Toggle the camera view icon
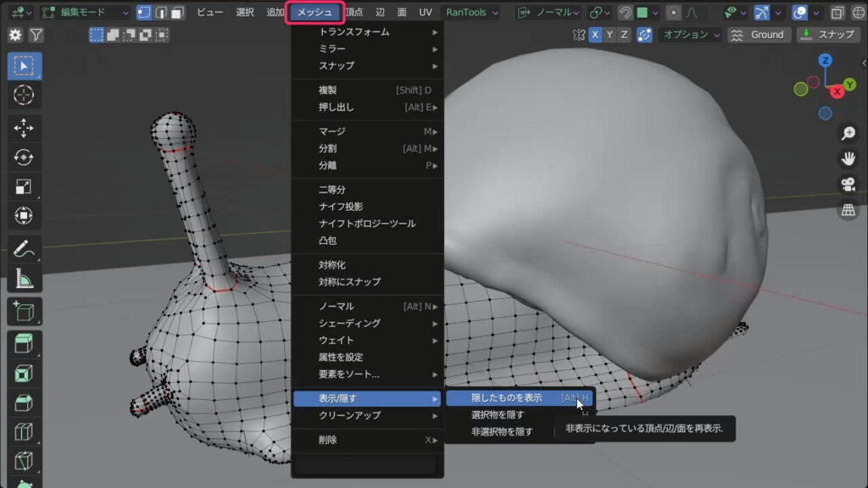The width and height of the screenshot is (868, 488). click(848, 184)
